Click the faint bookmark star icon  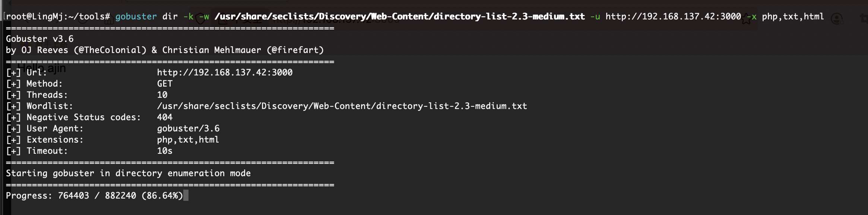[x=746, y=19]
